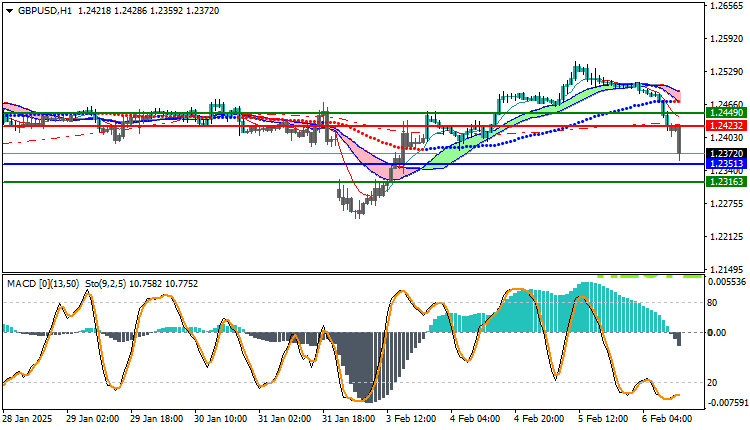
Task: Click the 29 Jan 02:00 time label
Action: 92,419
